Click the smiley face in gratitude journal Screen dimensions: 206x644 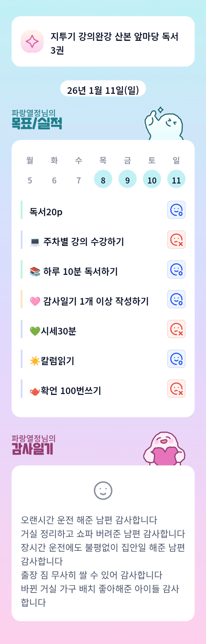(103, 490)
